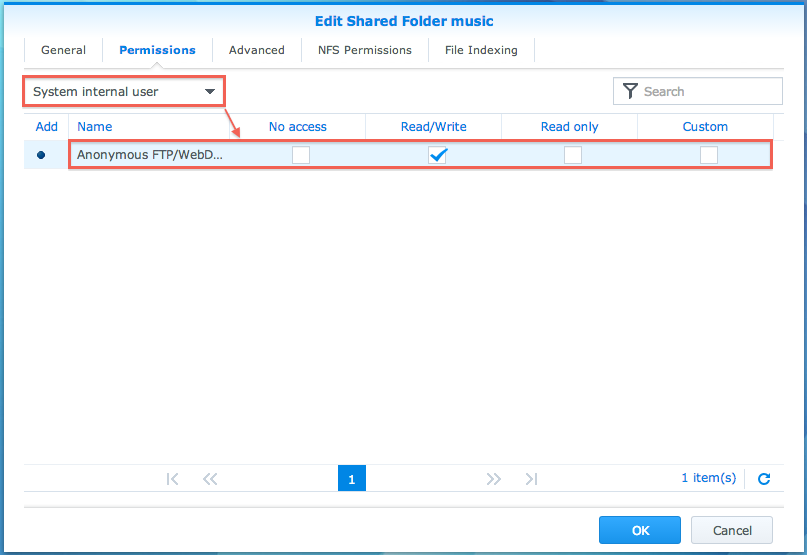Open the File Indexing tab
The width and height of the screenshot is (807, 555).
tap(481, 50)
